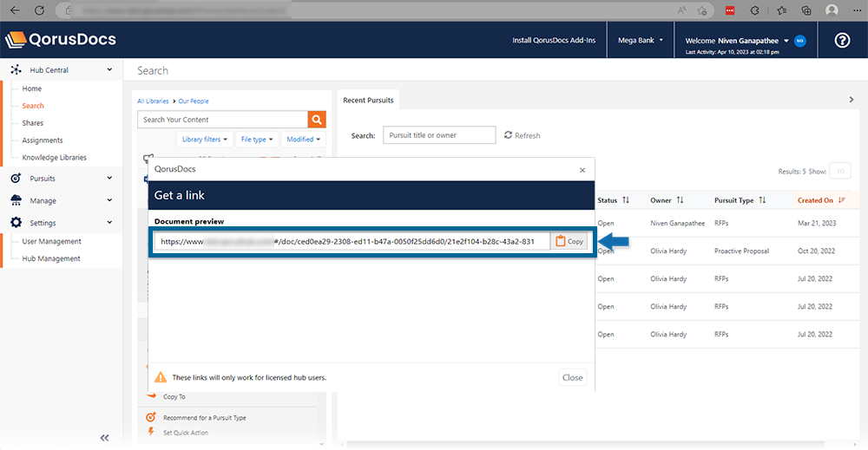
Task: Click the Set Quick Action option
Action: pyautogui.click(x=186, y=433)
